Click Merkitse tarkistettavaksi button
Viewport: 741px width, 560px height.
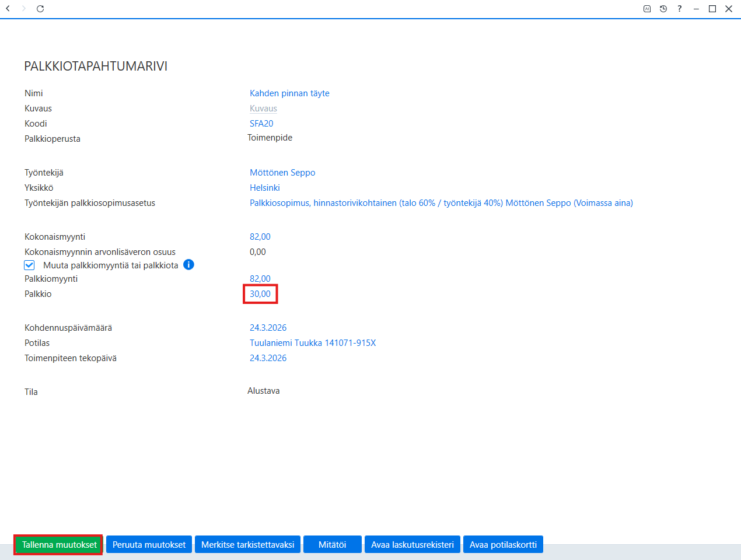248,545
